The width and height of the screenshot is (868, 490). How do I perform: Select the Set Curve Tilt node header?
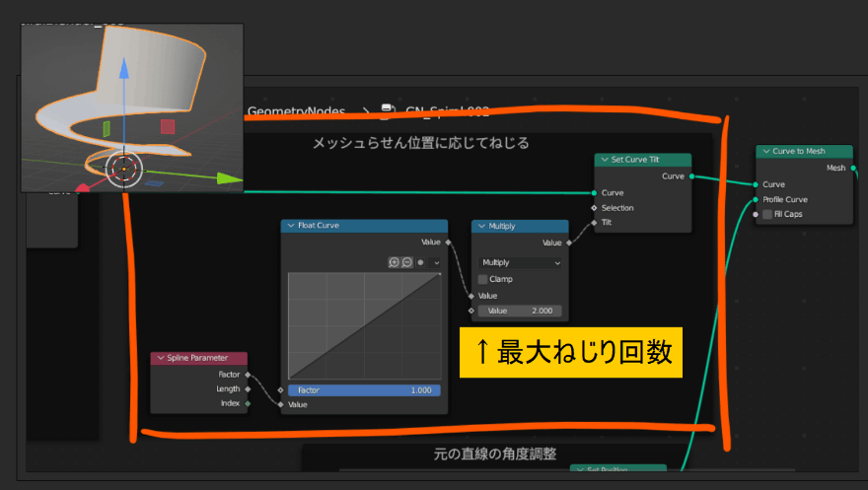[x=643, y=160]
